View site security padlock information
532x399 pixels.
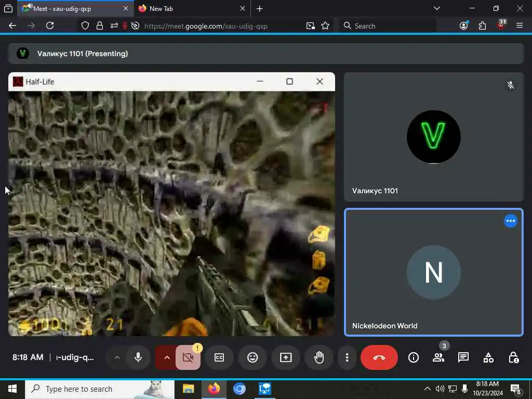99,26
